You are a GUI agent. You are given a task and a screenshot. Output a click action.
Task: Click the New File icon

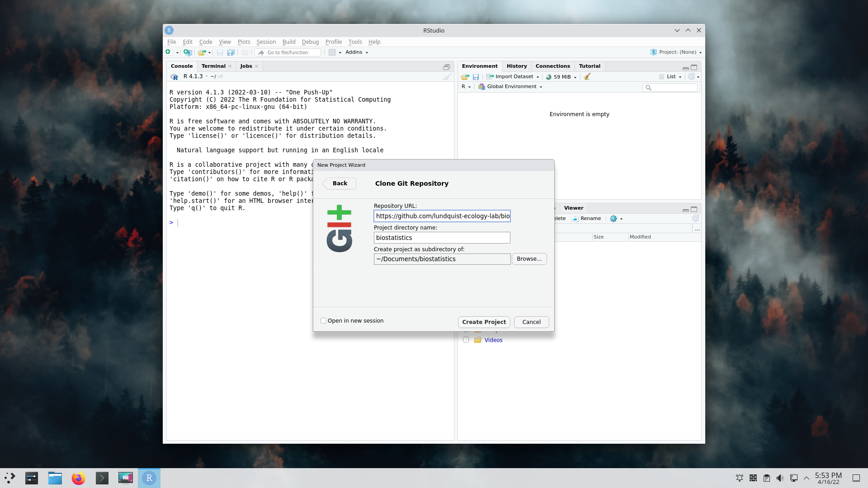168,52
